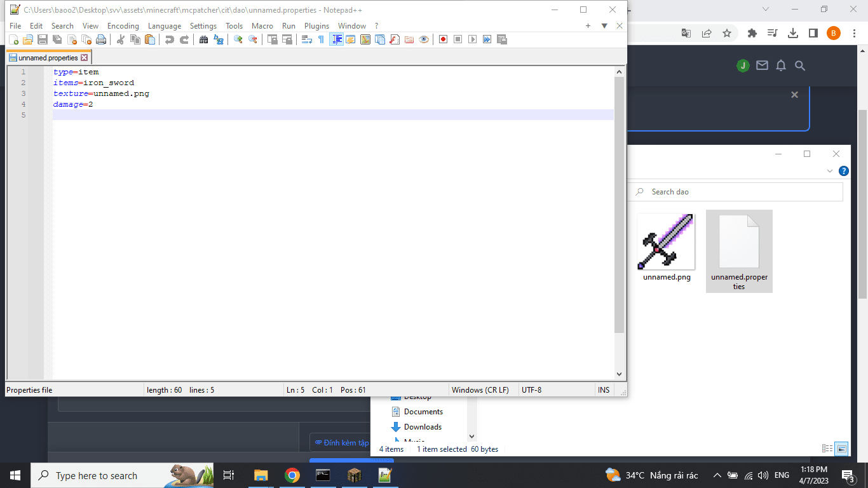Click the Playback macro button
This screenshot has width=868, height=488.
[x=473, y=39]
